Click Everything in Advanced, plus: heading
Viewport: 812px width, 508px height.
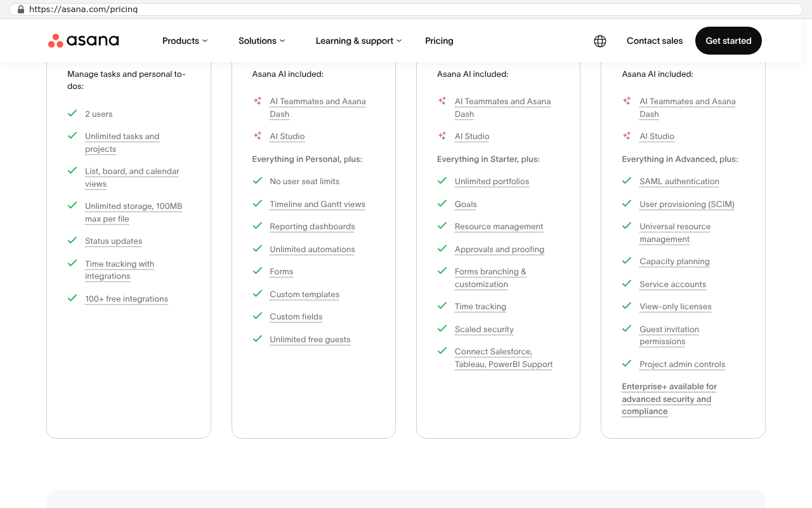[680, 159]
